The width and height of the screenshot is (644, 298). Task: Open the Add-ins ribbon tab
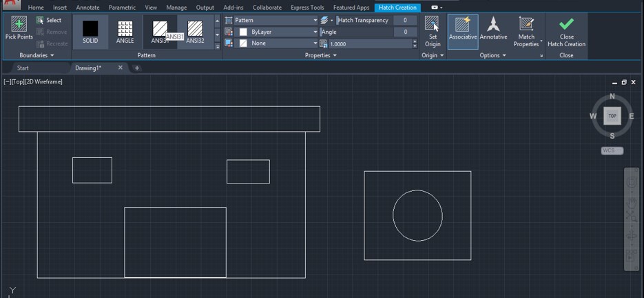point(233,8)
